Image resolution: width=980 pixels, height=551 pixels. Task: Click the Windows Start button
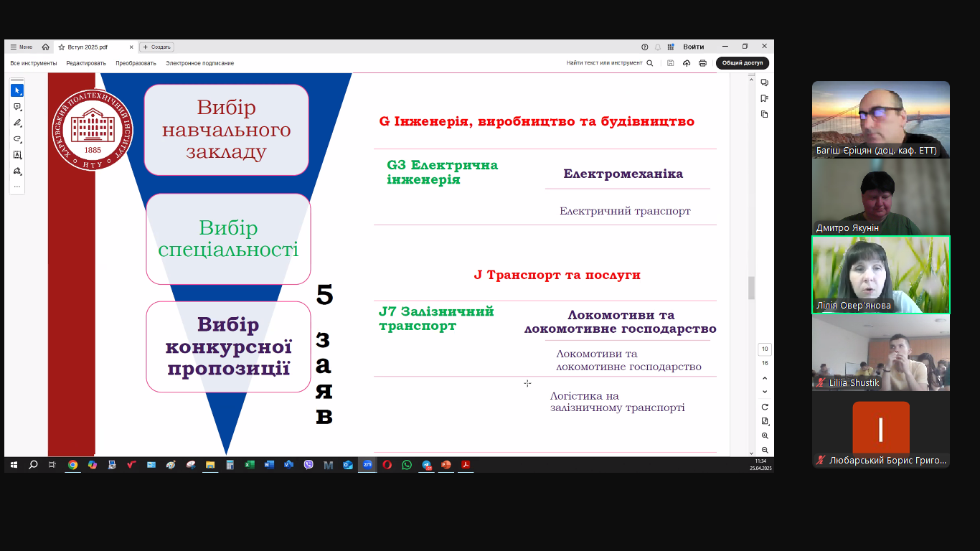[14, 465]
